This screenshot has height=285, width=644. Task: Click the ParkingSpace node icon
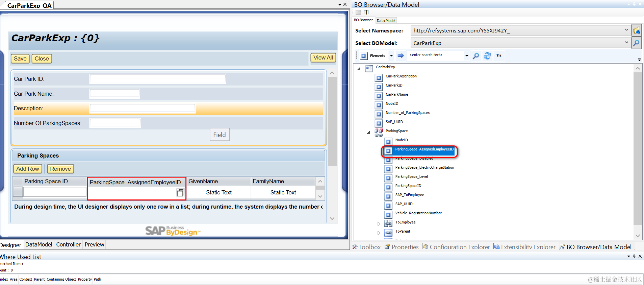click(x=379, y=132)
